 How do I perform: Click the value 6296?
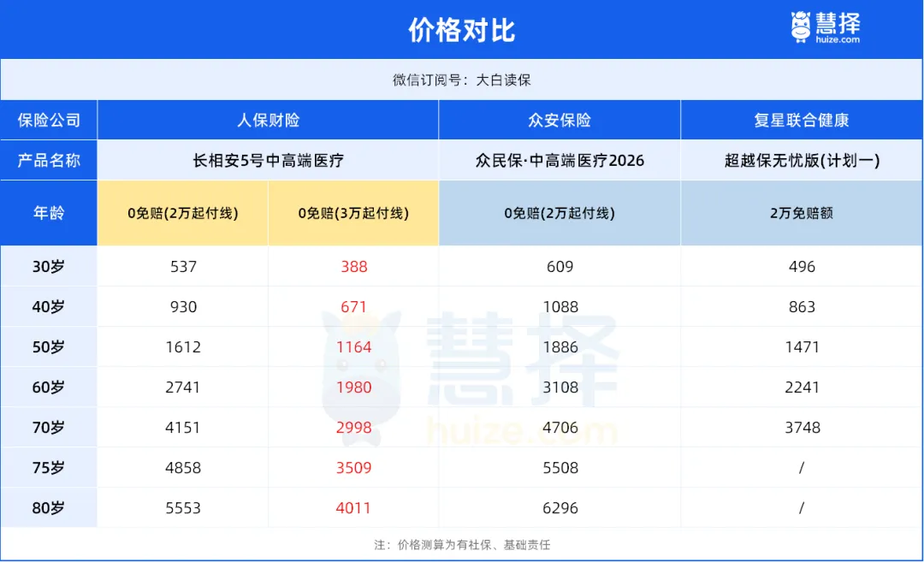click(x=560, y=508)
